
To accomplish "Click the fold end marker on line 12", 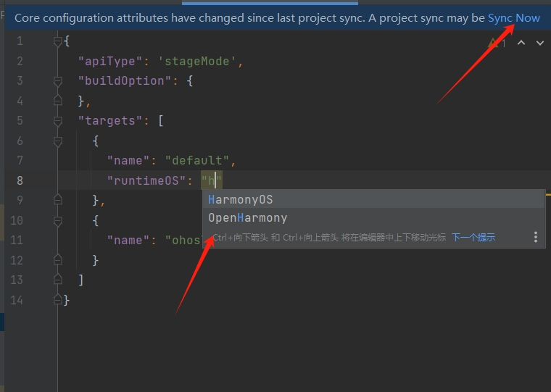I will point(58,260).
